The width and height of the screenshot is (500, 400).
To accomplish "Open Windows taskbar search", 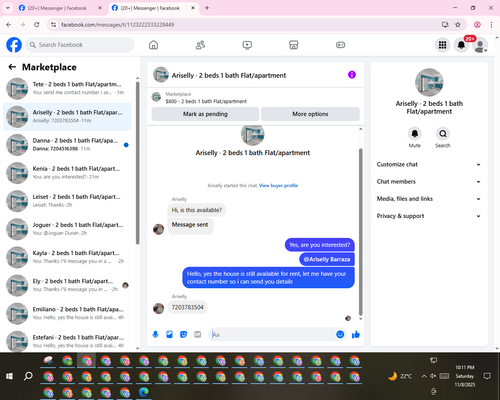I will point(28,376).
